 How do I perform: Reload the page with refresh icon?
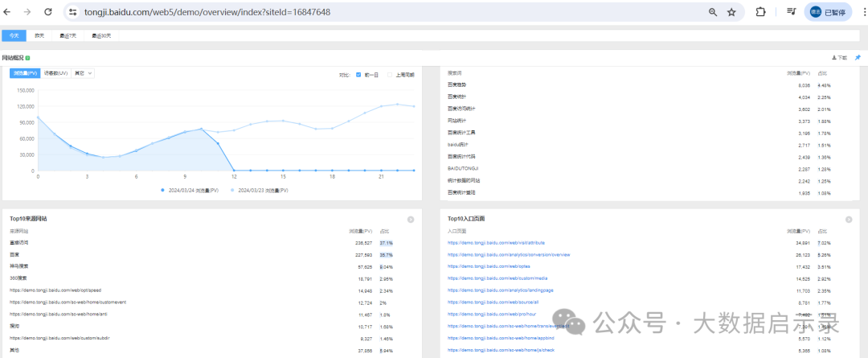pos(48,11)
